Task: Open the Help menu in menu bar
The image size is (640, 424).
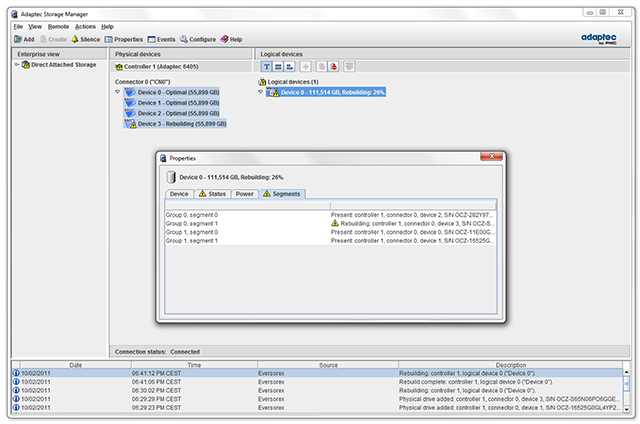Action: click(107, 27)
